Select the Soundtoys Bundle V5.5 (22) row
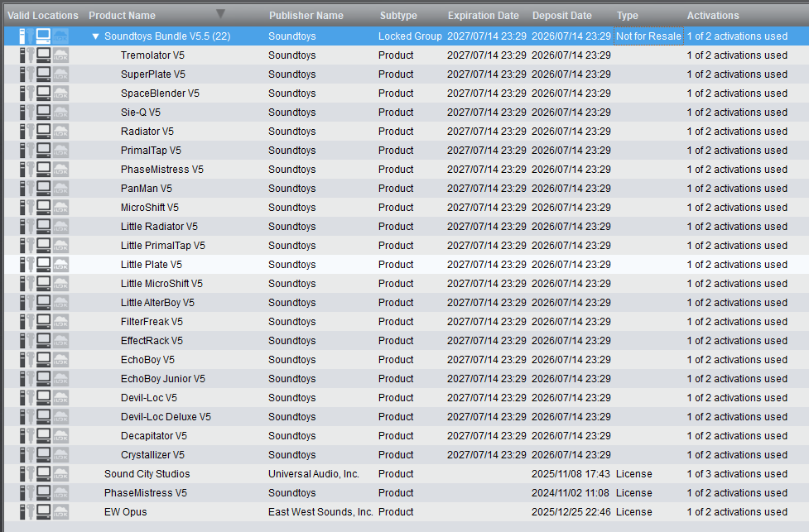The image size is (809, 532). click(x=407, y=36)
